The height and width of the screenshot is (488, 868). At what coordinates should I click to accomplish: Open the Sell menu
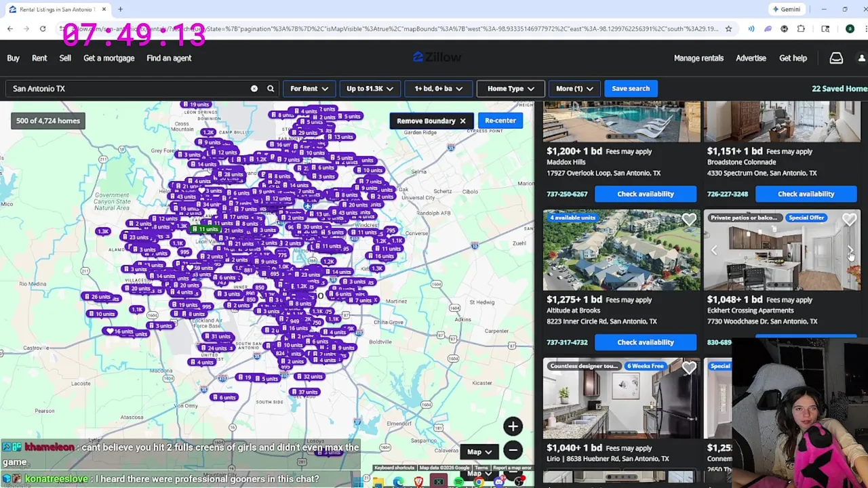65,58
